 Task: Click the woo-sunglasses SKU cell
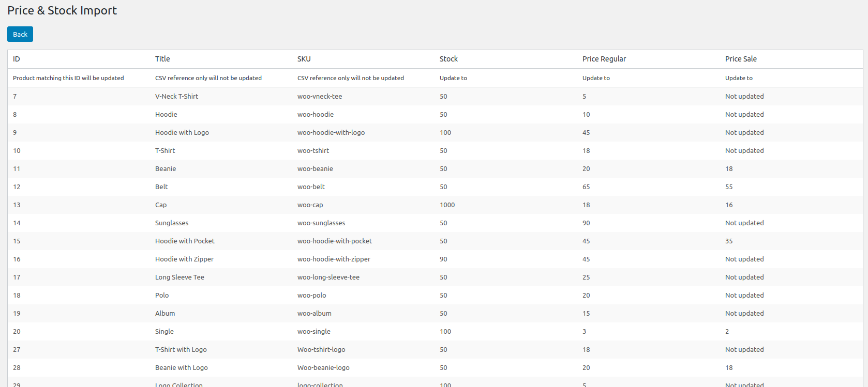coord(321,223)
